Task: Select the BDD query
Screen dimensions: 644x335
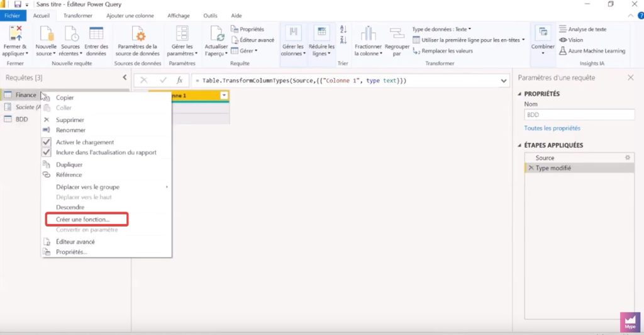Action: point(21,119)
